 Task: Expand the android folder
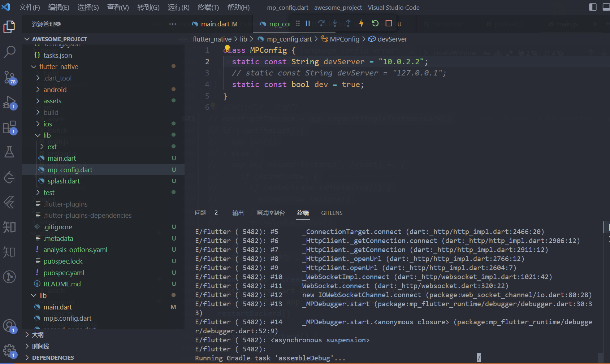(55, 89)
